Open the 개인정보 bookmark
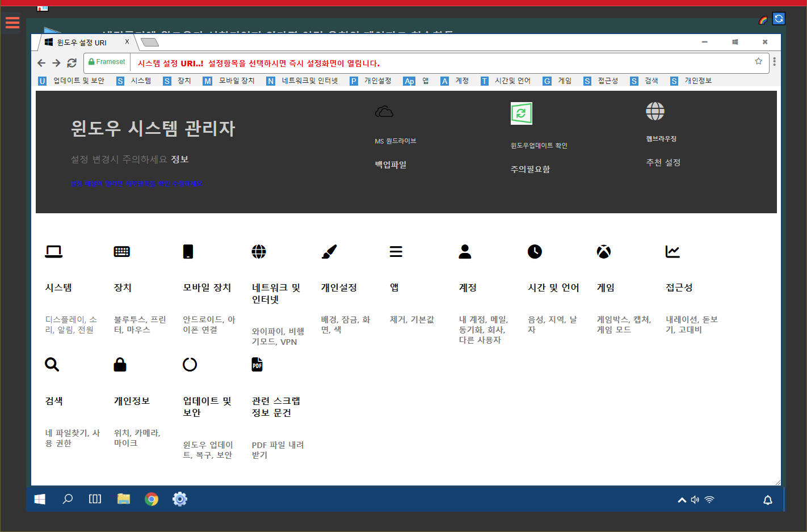The width and height of the screenshot is (807, 532). point(691,81)
